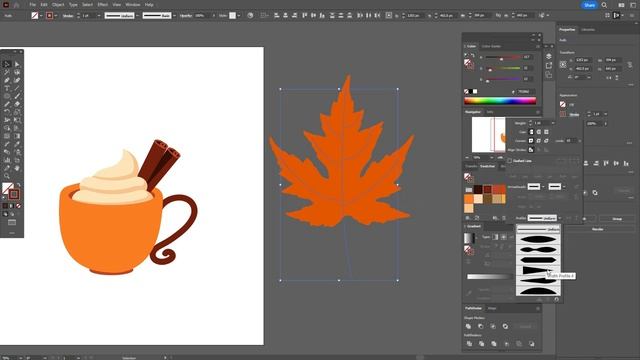Click the Layers panel icon in dock
Image resolution: width=640 pixels, height=360 pixels.
[549, 56]
